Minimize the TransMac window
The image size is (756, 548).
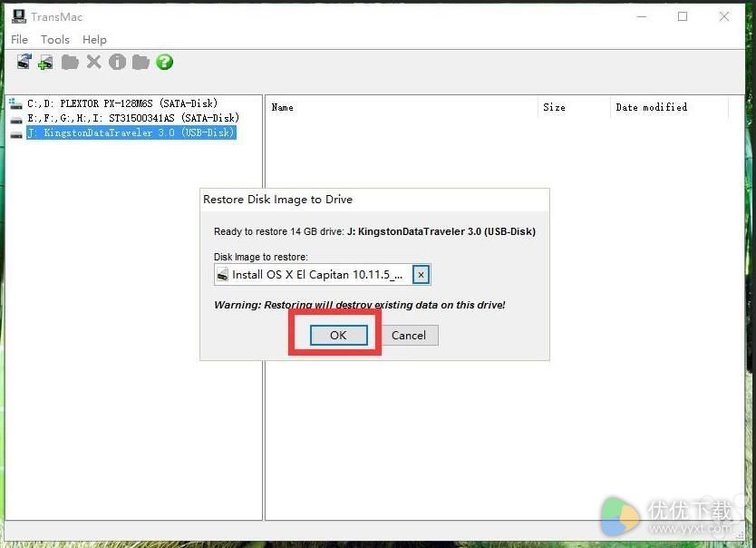642,17
